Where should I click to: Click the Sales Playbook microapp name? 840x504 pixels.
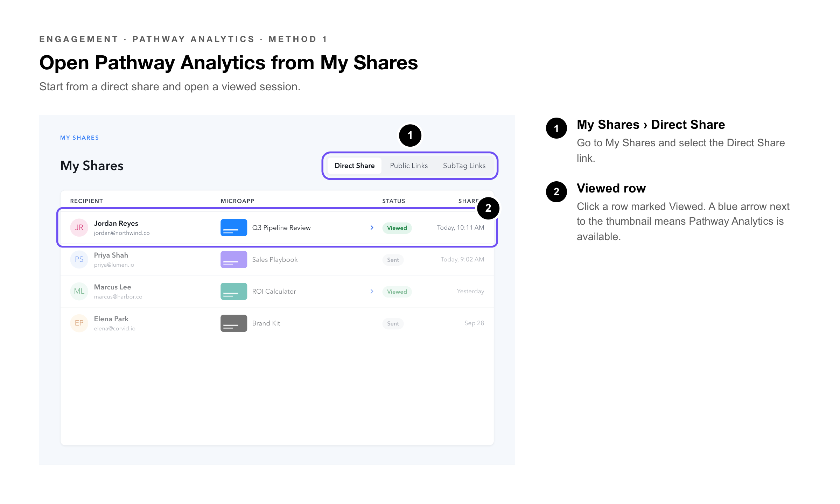(x=275, y=260)
